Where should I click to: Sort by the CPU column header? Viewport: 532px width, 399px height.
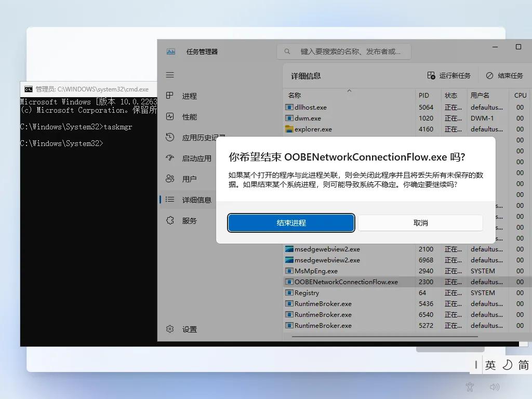pyautogui.click(x=520, y=96)
